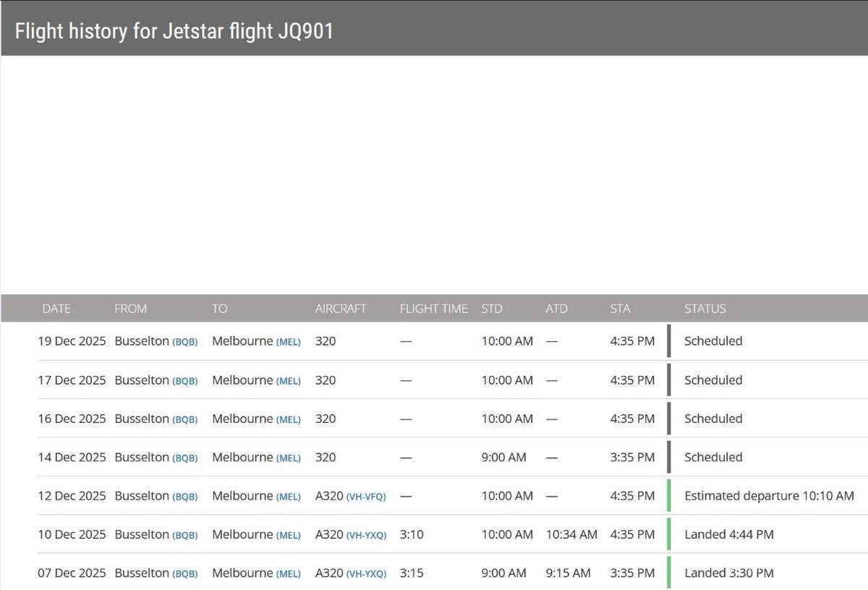Screen dimensions: 868x590
Task: Click the 3:15 flight time value
Action: 412,573
